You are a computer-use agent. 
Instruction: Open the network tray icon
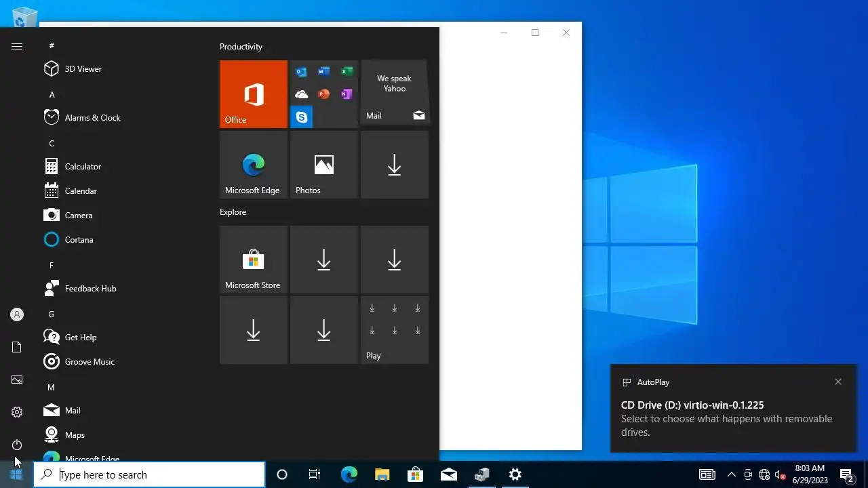pos(764,474)
